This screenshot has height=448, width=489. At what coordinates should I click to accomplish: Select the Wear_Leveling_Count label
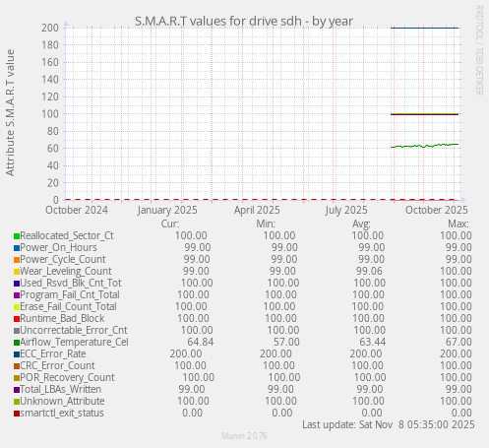point(66,272)
